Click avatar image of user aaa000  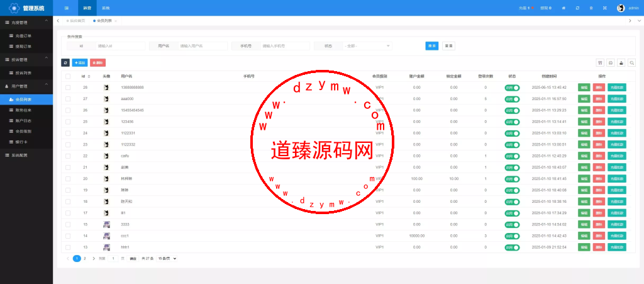(x=106, y=99)
